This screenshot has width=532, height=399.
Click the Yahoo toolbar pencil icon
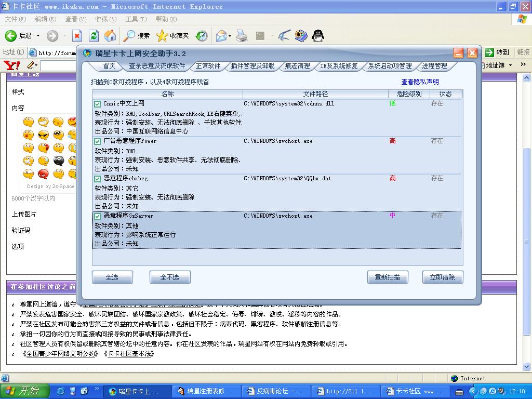coord(31,65)
